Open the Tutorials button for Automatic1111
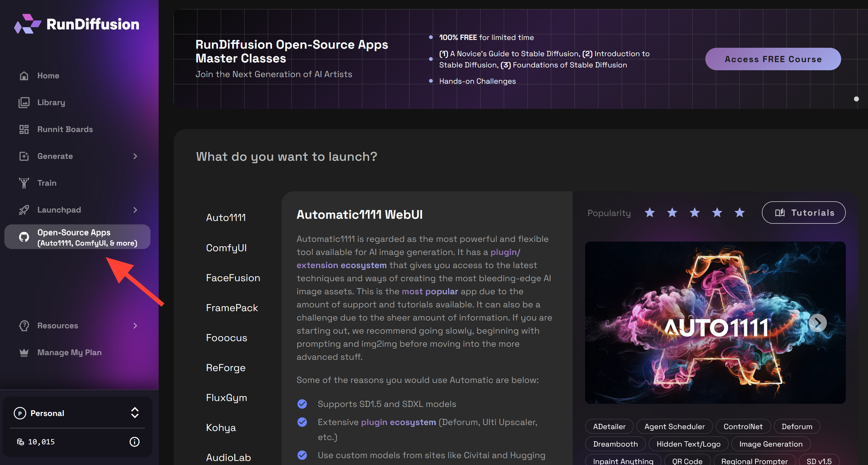This screenshot has width=868, height=465. [803, 213]
